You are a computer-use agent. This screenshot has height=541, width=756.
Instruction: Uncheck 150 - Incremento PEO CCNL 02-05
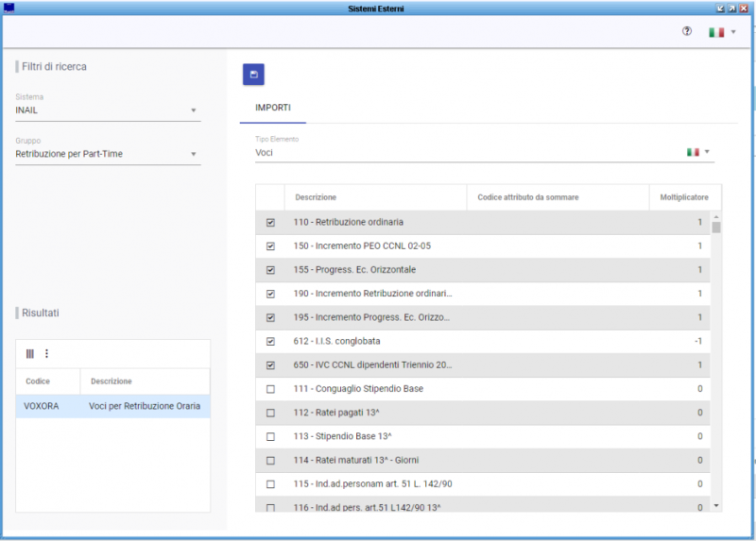[x=270, y=246]
